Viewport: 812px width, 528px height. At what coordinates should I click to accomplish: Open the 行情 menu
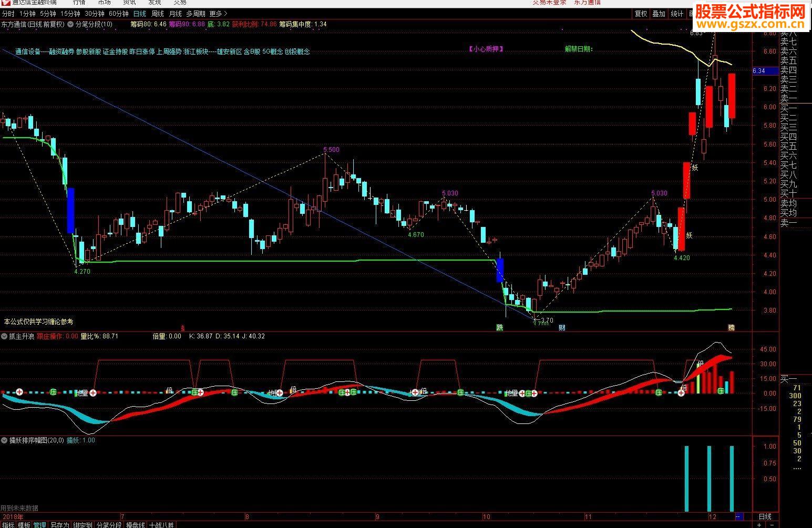pos(79,2)
